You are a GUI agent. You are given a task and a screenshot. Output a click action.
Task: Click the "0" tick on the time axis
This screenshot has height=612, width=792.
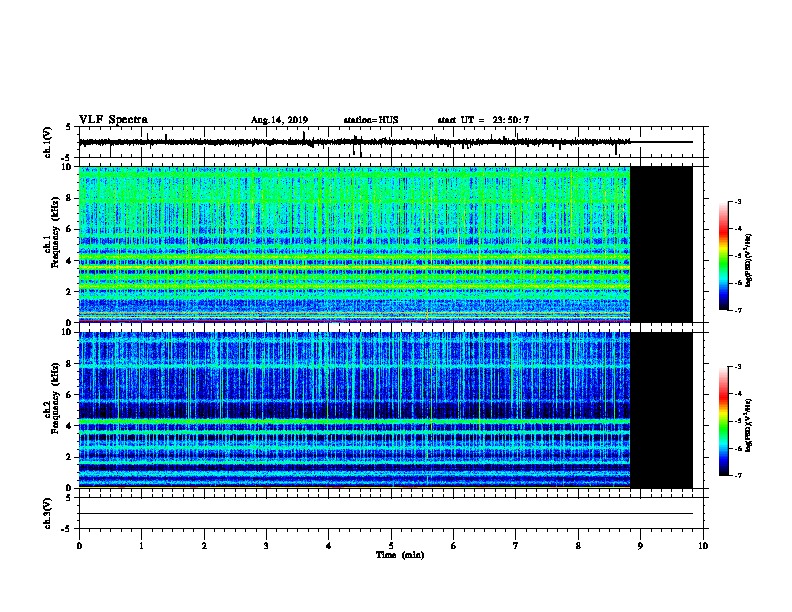point(79,546)
